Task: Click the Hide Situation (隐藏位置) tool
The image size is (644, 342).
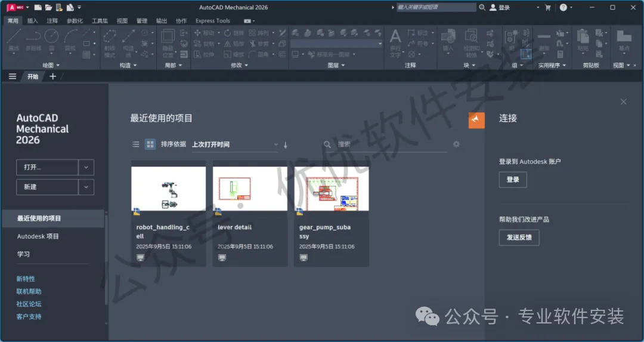Action: pyautogui.click(x=168, y=43)
